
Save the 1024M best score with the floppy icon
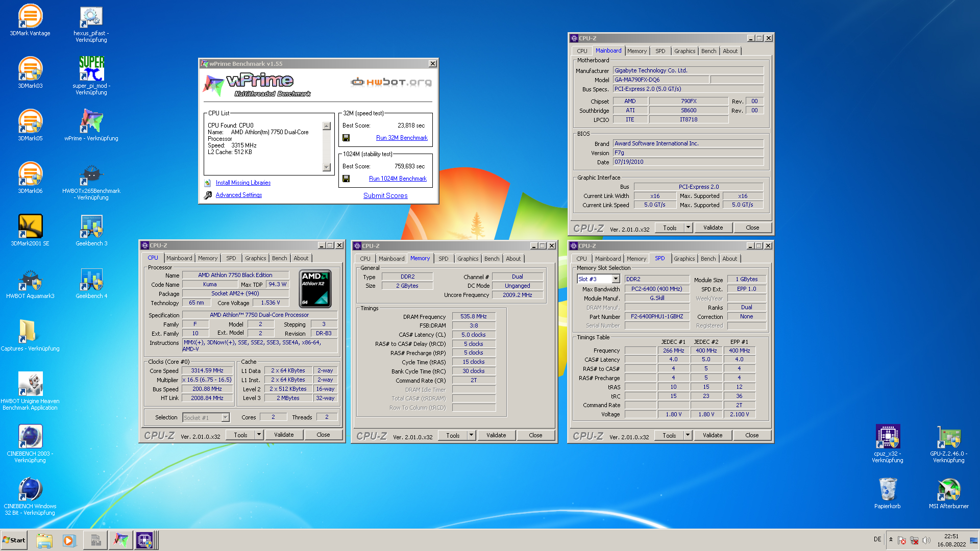pyautogui.click(x=346, y=179)
